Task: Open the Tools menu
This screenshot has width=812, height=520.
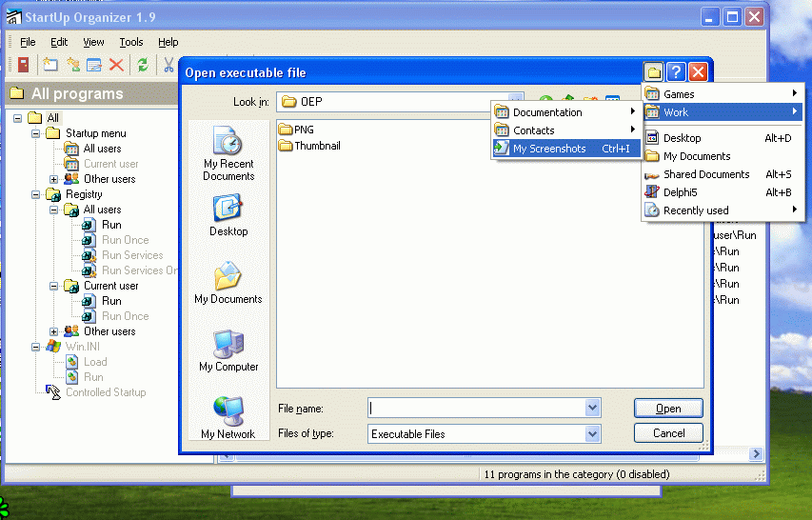Action: pos(131,42)
